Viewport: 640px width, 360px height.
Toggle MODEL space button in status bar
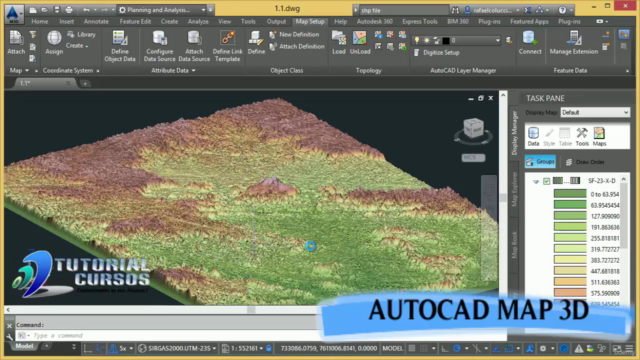tap(392, 349)
